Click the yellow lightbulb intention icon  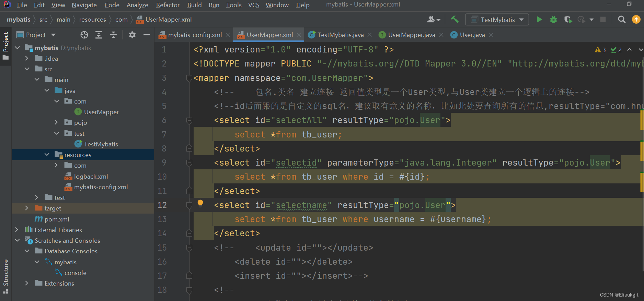coord(200,204)
